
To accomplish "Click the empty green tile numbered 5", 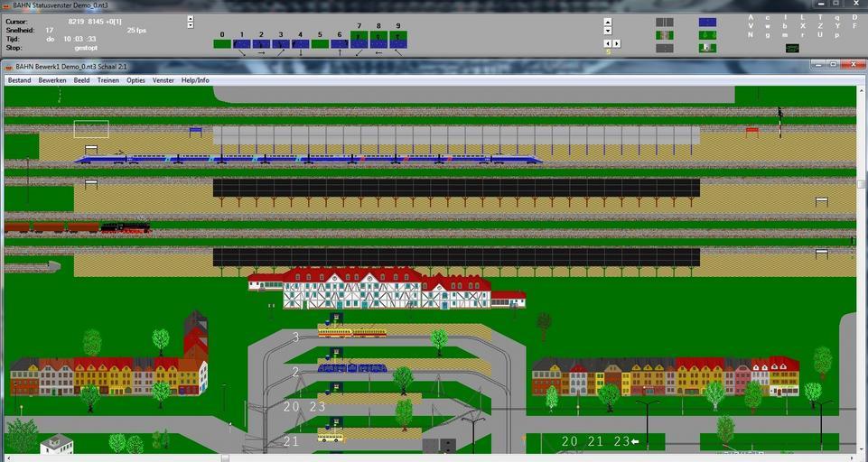I will coord(320,43).
